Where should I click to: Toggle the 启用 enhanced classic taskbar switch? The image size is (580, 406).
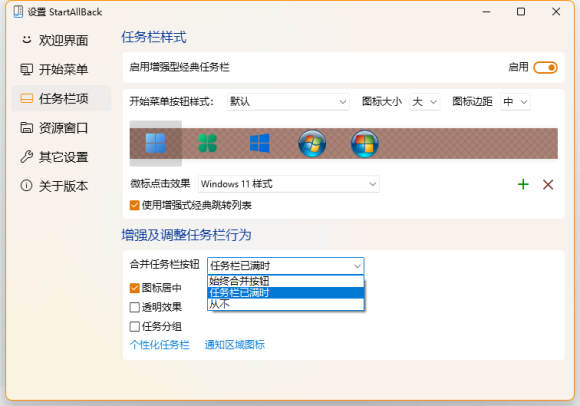click(545, 68)
